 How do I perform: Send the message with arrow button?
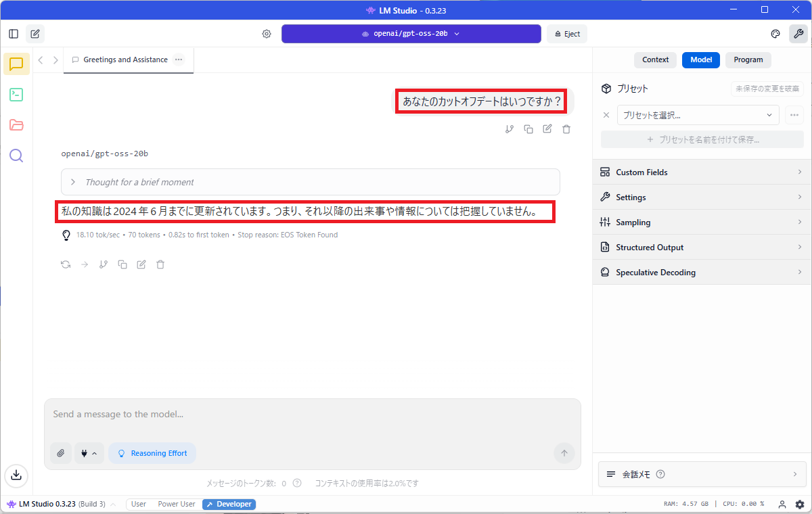[564, 453]
